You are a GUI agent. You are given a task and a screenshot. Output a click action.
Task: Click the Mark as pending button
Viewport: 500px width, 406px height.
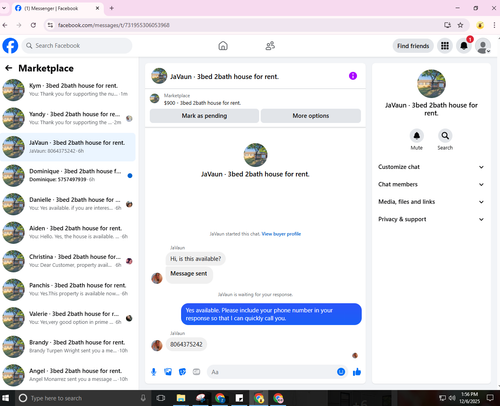click(204, 116)
